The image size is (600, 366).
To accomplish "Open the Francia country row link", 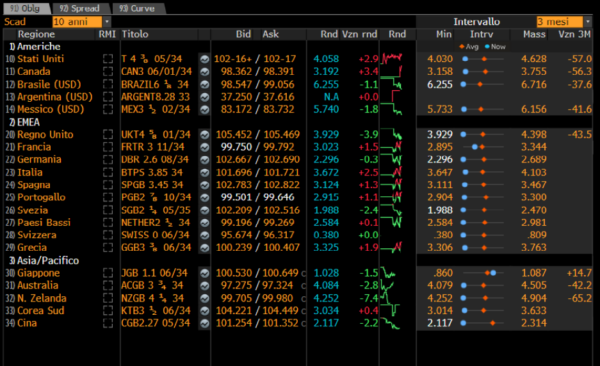I will (x=34, y=147).
